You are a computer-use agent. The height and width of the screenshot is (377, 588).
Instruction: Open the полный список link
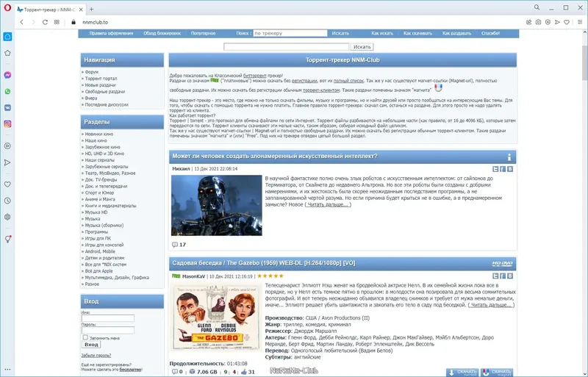(x=348, y=81)
